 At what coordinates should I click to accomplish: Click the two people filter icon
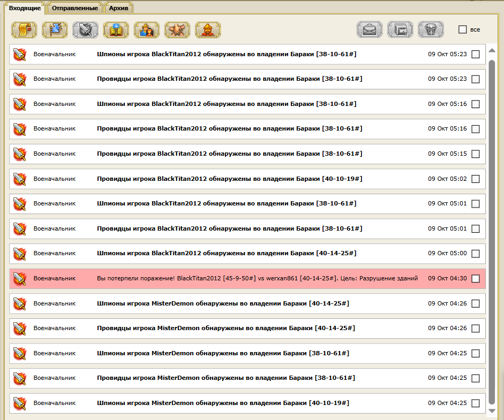[147, 29]
